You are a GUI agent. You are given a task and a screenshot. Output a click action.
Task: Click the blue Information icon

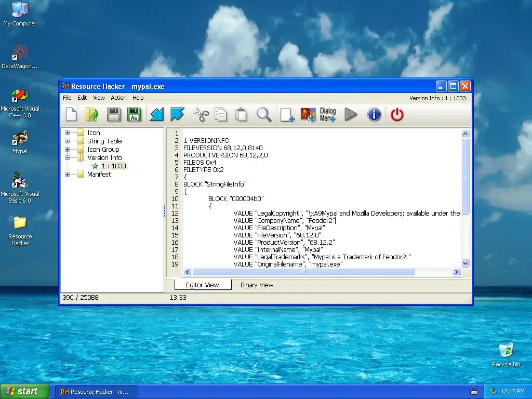point(374,114)
